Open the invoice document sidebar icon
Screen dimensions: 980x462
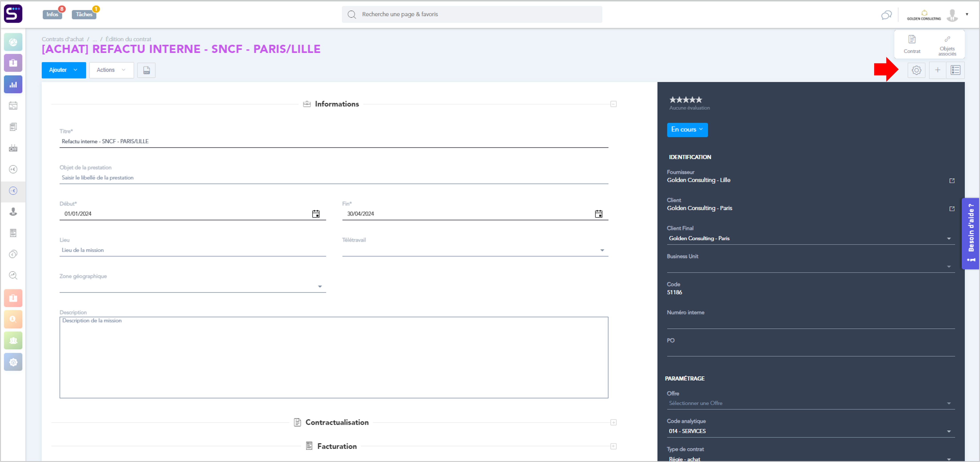tap(13, 233)
